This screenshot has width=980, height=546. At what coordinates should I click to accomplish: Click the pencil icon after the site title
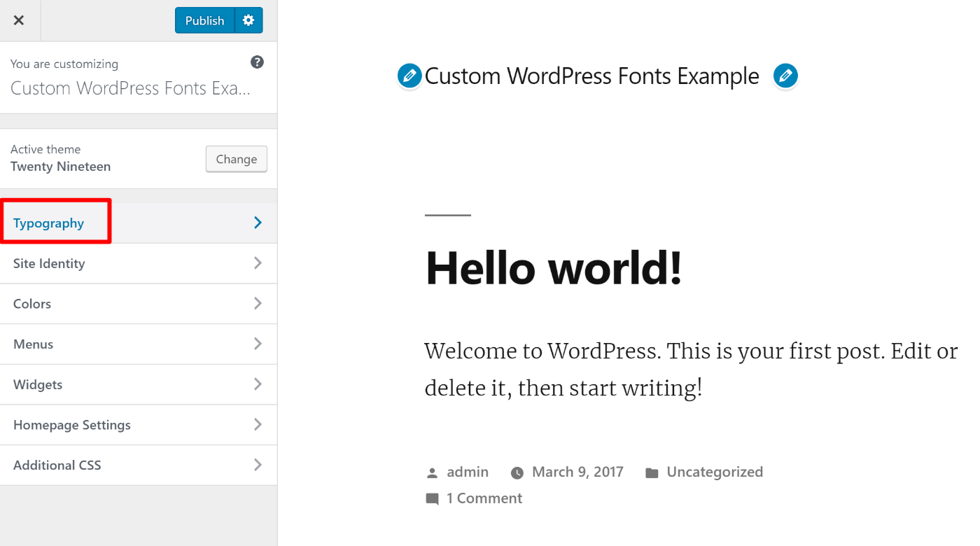(785, 76)
